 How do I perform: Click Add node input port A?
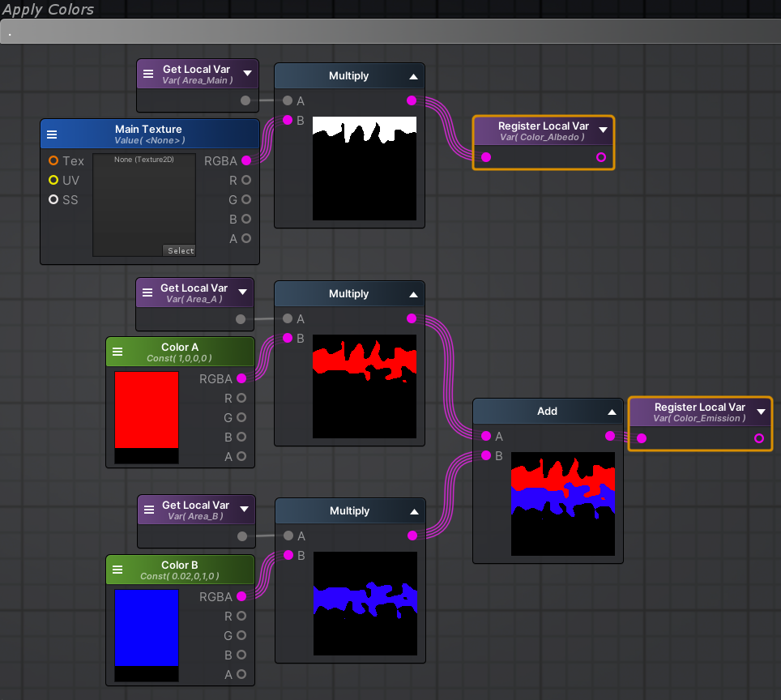tap(486, 436)
